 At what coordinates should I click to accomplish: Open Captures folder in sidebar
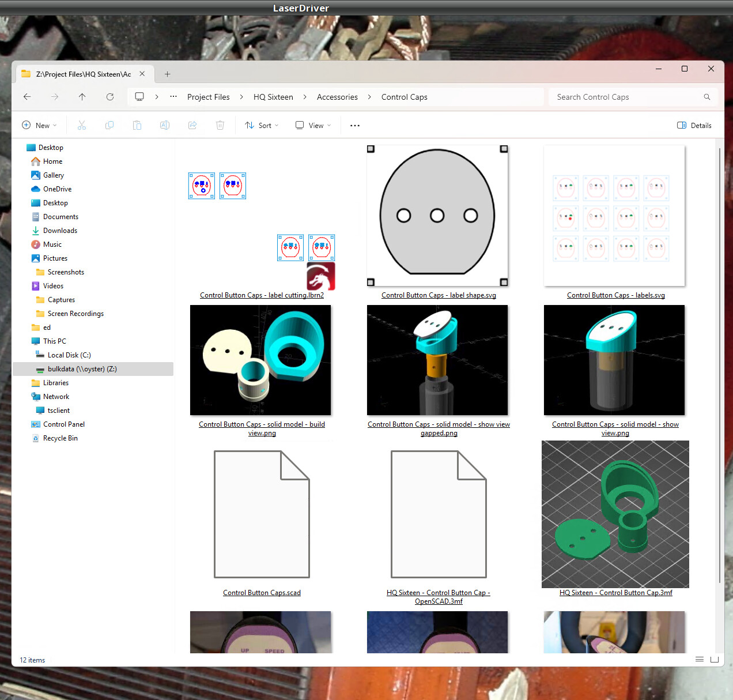point(61,300)
